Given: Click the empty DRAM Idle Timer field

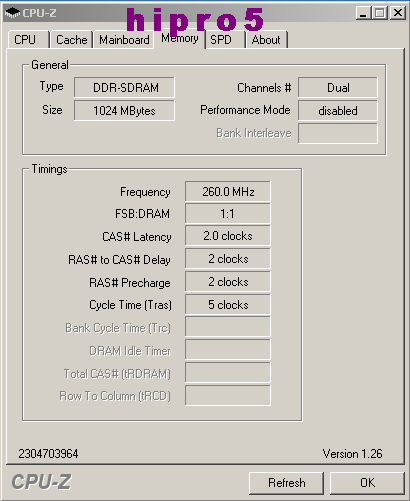Looking at the screenshot, I should coord(228,350).
